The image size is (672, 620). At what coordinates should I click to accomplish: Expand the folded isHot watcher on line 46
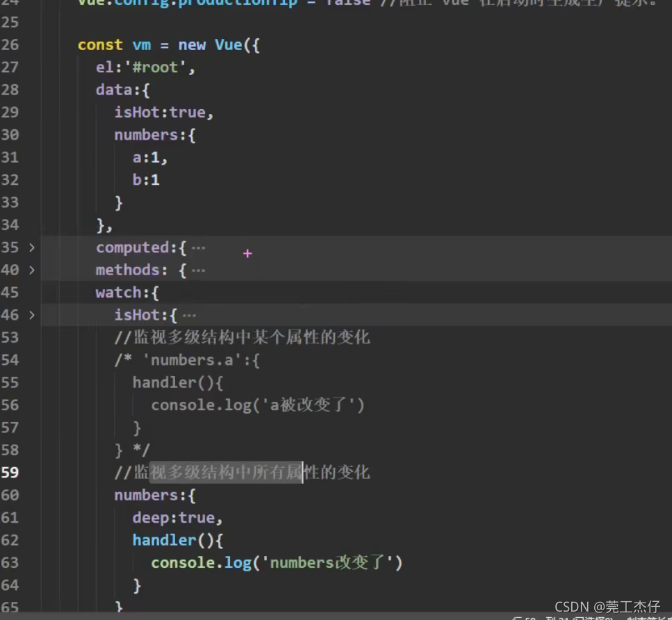click(32, 315)
